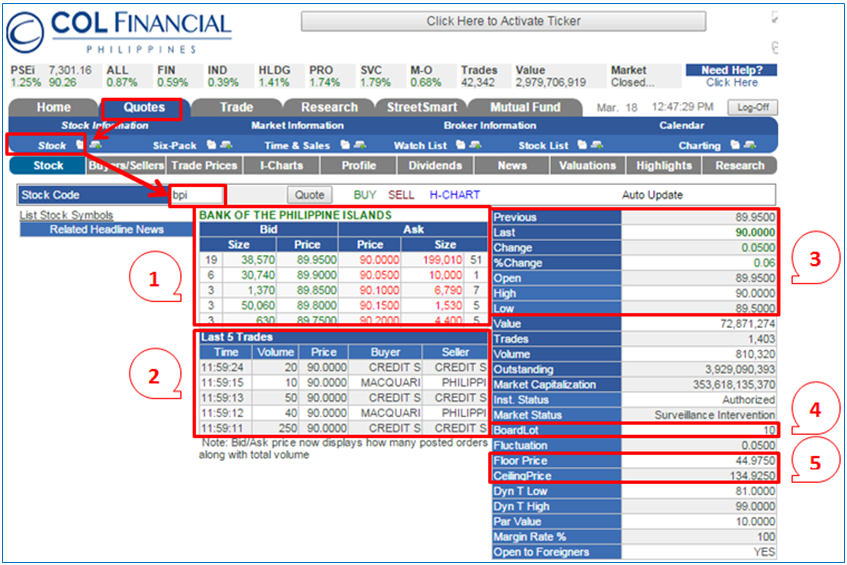Click the Market Capitalization value

tap(734, 385)
